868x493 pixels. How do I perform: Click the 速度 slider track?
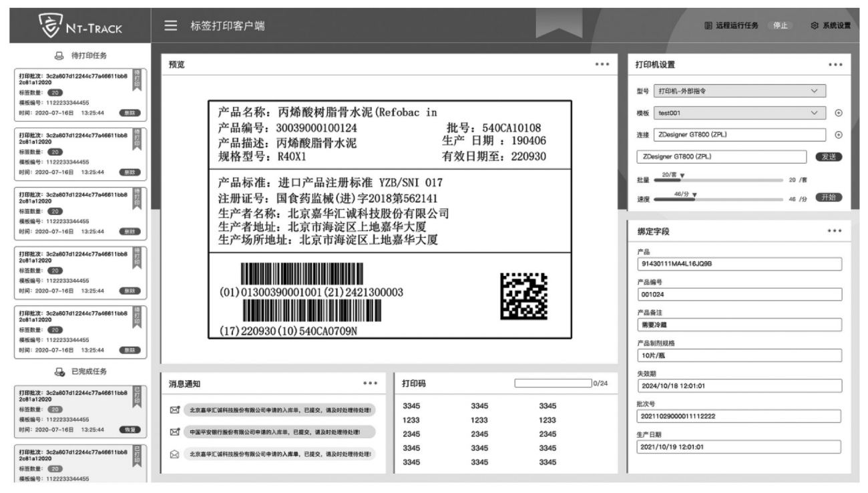coord(718,199)
